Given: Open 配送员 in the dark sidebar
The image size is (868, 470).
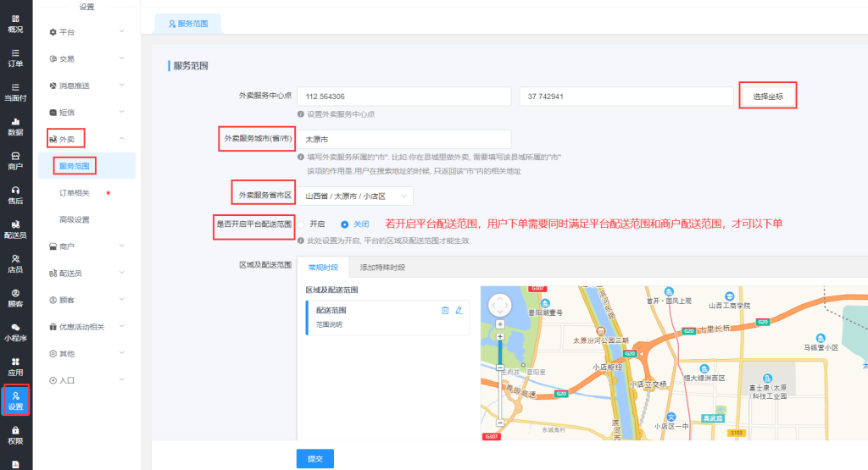Looking at the screenshot, I should (15, 229).
